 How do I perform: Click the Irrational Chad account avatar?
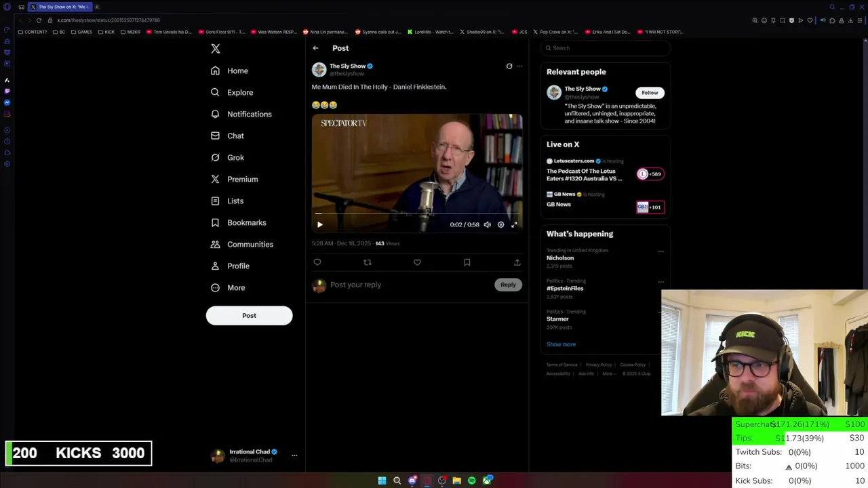tap(218, 455)
